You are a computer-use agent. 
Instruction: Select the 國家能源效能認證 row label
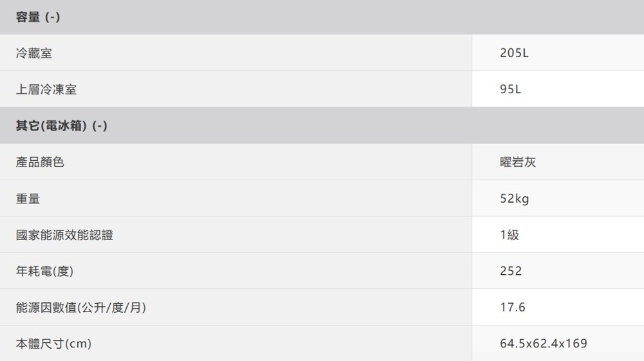click(64, 235)
